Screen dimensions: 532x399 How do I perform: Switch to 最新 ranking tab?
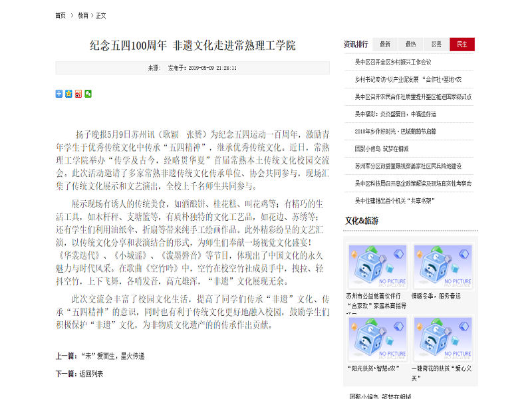click(x=385, y=44)
